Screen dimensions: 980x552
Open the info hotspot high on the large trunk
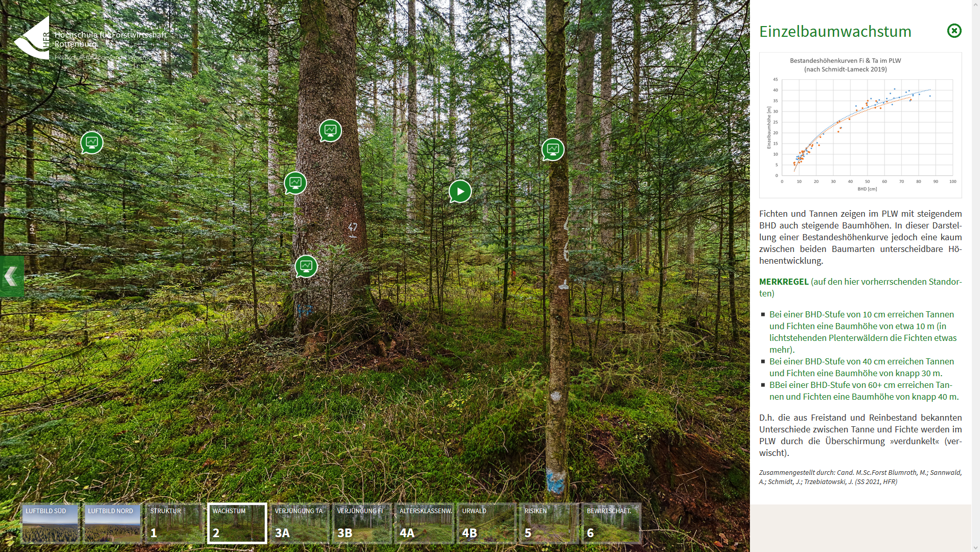(x=330, y=131)
